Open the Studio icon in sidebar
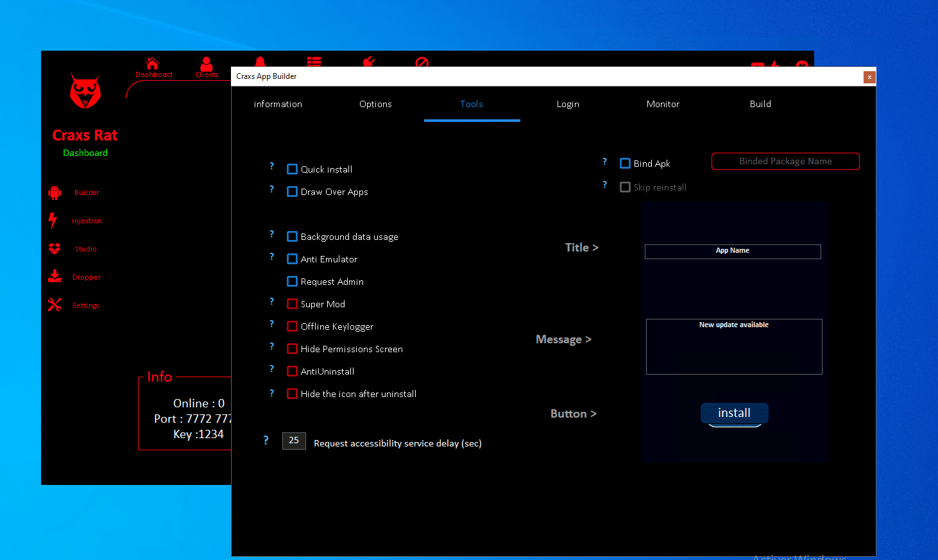Viewport: 938px width, 560px height. [55, 249]
